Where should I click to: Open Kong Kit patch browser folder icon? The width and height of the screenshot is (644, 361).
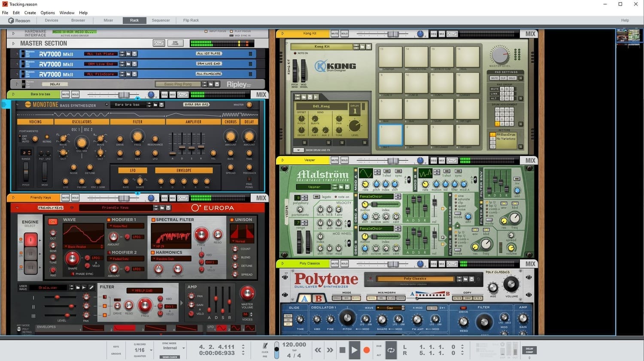pyautogui.click(x=362, y=46)
